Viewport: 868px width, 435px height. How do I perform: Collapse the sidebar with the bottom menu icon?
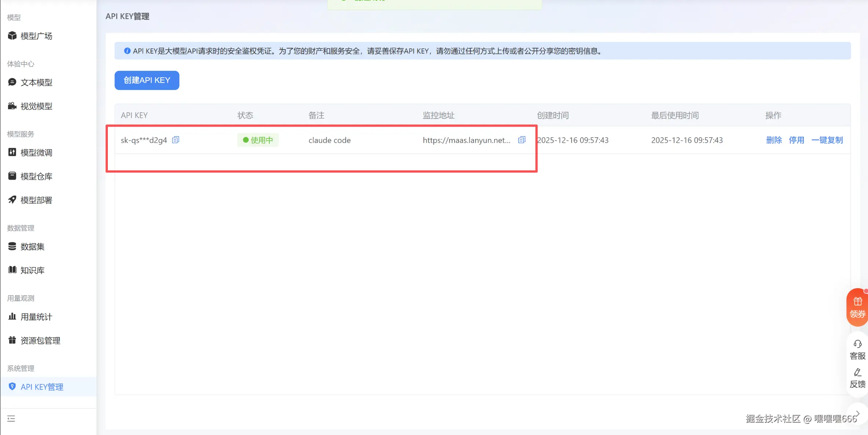click(x=11, y=418)
